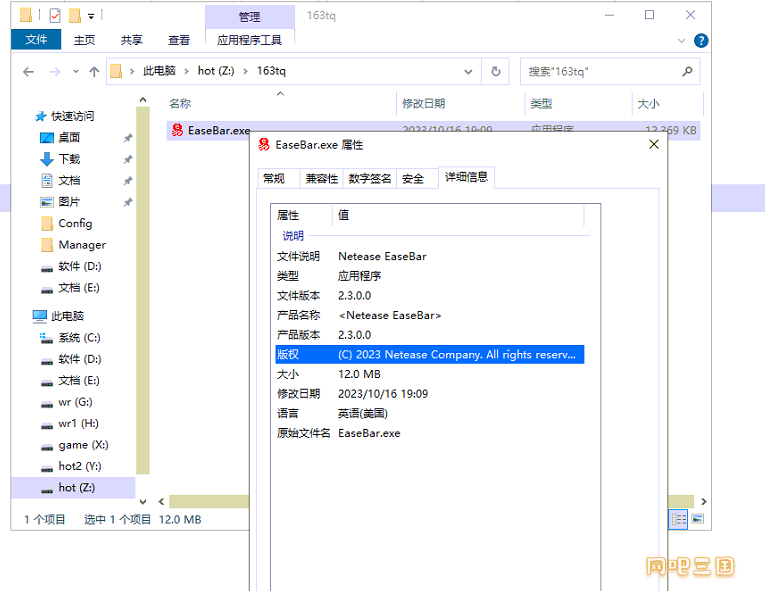Click 163tq breadcrumb segment
This screenshot has height=591, width=765.
(271, 71)
